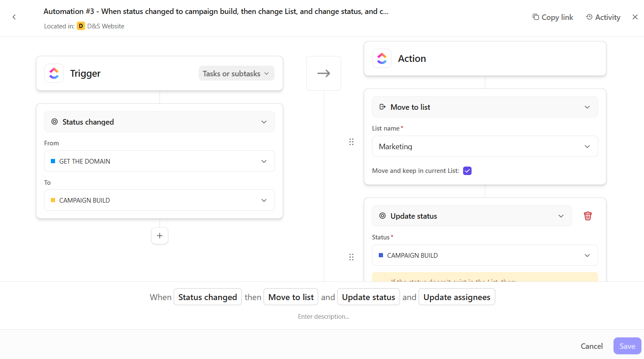Viewport: 644px width, 359px height.
Task: Click the blue GET THE DOMAIN status color square
Action: 53,161
